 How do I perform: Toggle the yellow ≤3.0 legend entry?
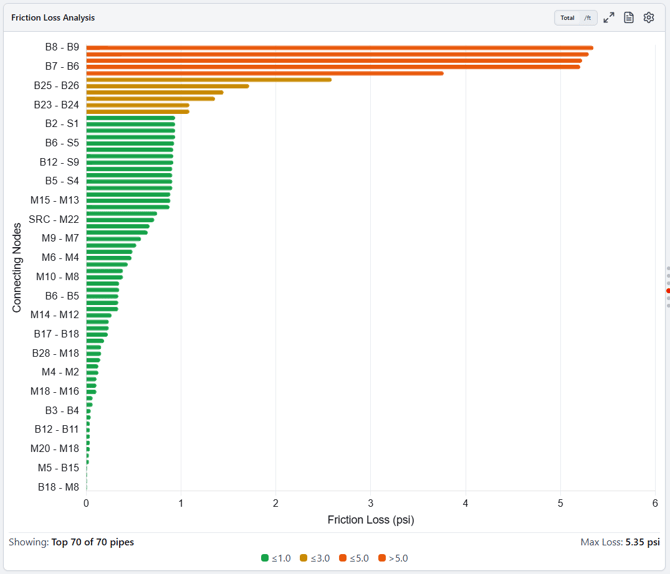point(315,558)
